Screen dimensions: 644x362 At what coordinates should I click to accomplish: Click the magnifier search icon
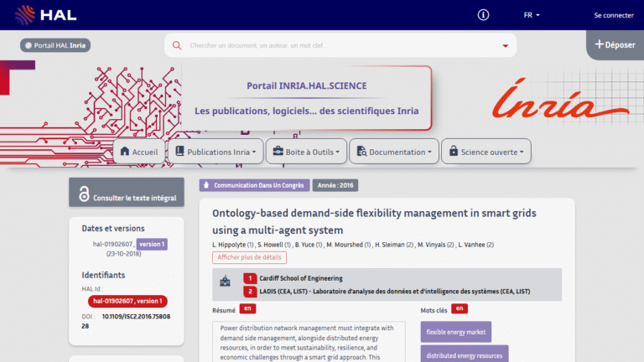tap(177, 45)
